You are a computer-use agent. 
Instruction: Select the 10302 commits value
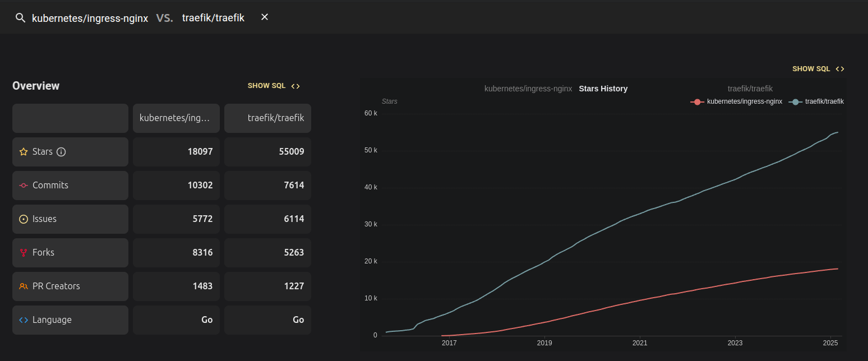201,186
